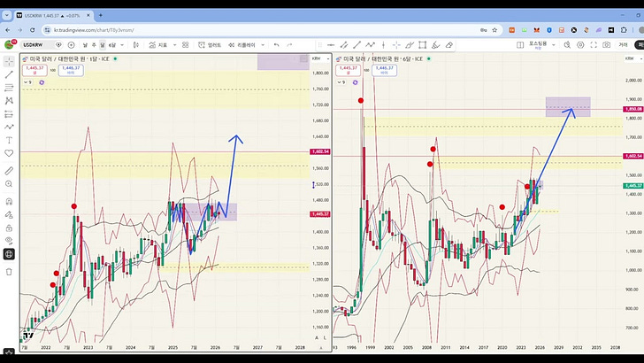Open the chart layout split selector icon

pos(520,45)
